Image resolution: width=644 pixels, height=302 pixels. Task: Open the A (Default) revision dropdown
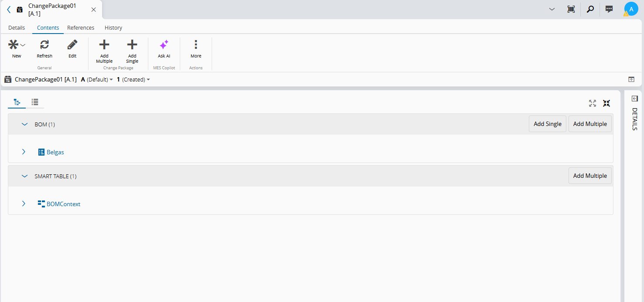click(x=97, y=79)
